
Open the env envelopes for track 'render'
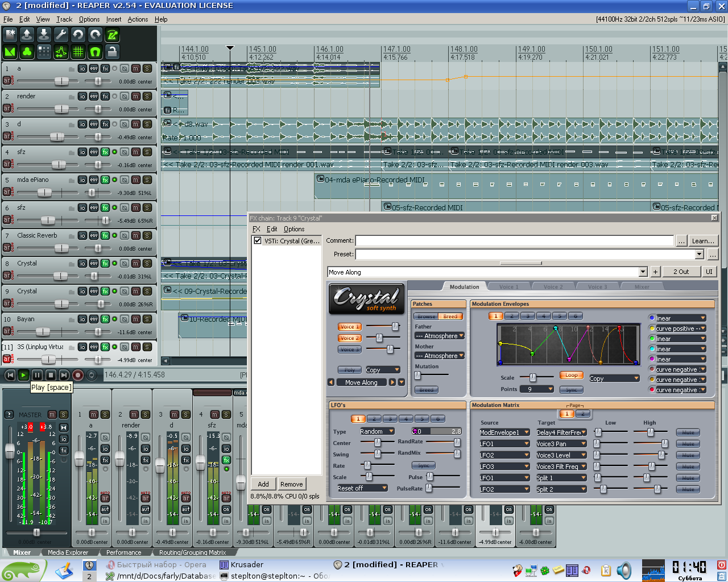[94, 96]
